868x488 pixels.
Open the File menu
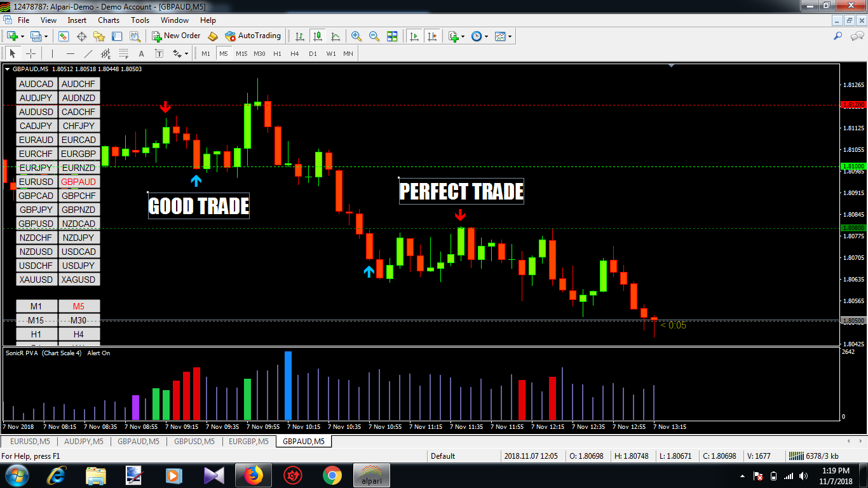point(24,20)
